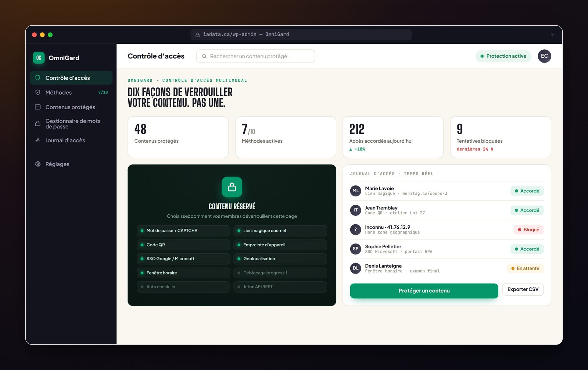Open Réglages in the sidebar
Screen dimensions: 588x370
click(x=71, y=164)
